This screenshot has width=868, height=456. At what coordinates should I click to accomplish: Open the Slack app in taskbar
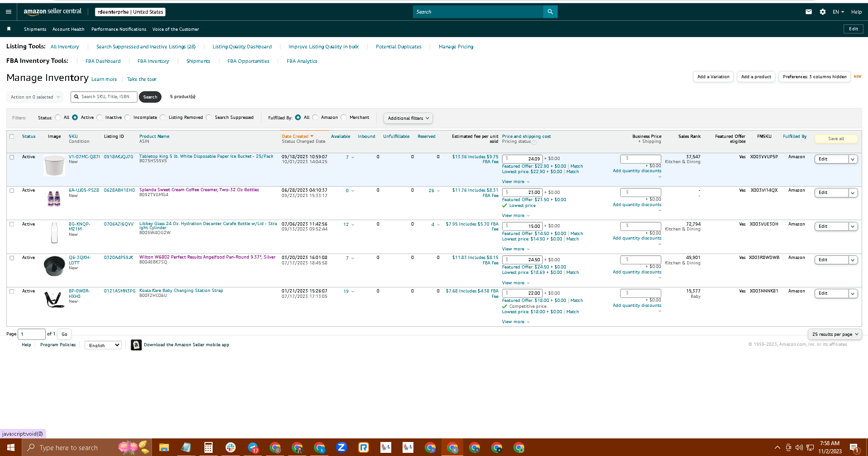tap(231, 447)
